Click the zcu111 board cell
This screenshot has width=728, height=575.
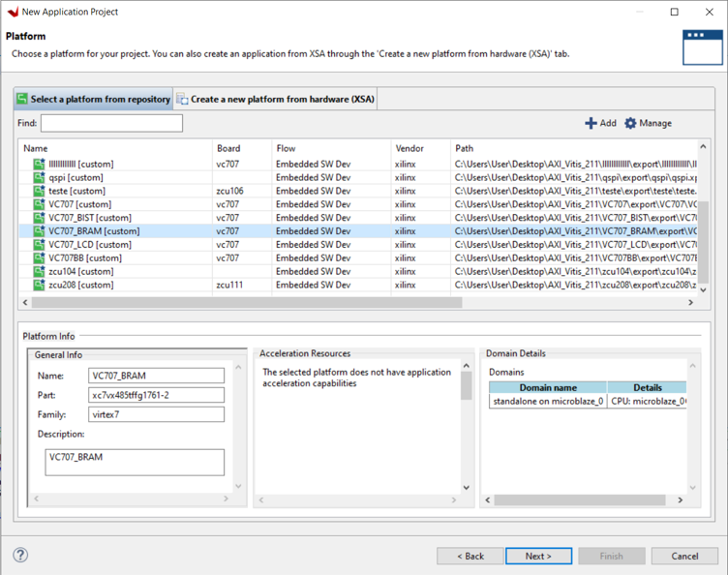229,285
